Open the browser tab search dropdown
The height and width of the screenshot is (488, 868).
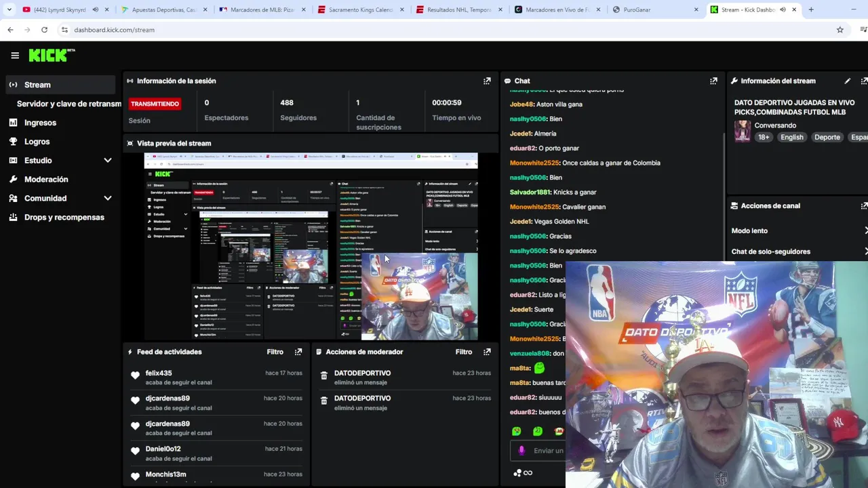click(x=9, y=9)
